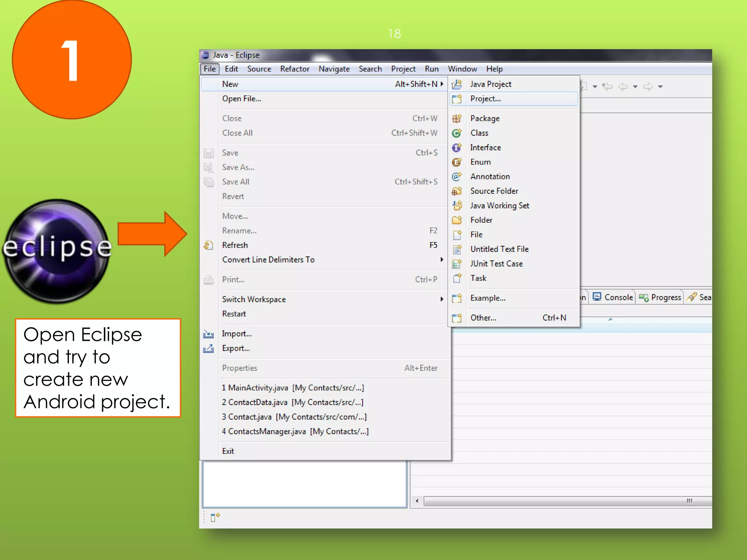Click the collapse caret above the table
The image size is (747, 560).
click(610, 319)
